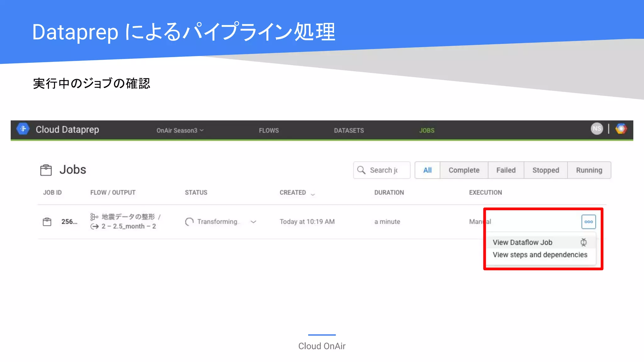Viewport: 644px width, 362px height.
Task: Open output 2 – 2.5_month – 2
Action: point(129,227)
